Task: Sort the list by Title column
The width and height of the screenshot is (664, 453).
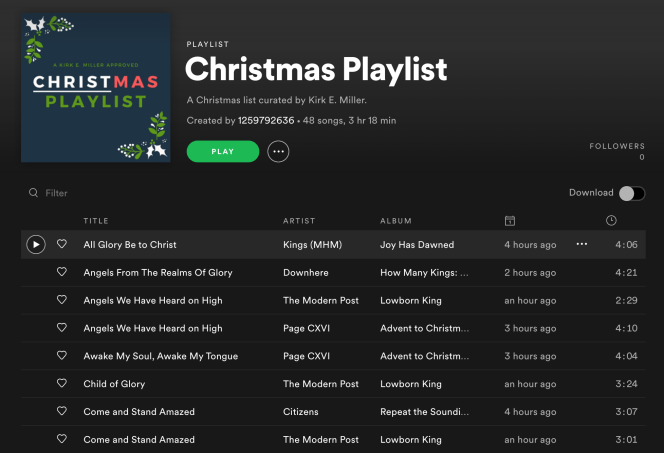Action: pos(96,221)
